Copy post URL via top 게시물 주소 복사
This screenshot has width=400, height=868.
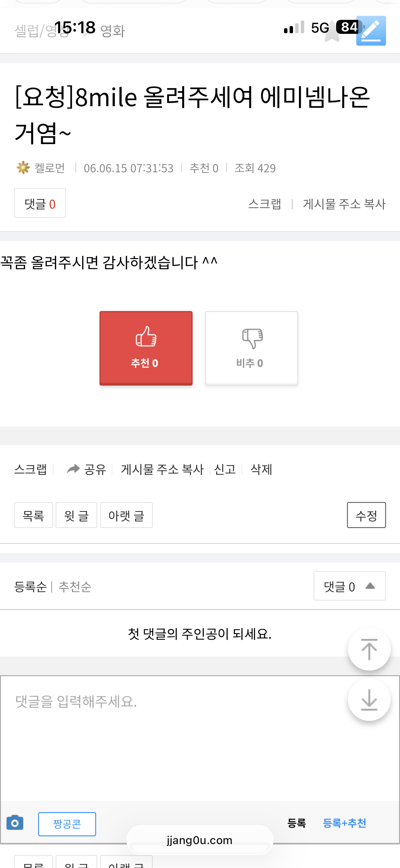[344, 204]
